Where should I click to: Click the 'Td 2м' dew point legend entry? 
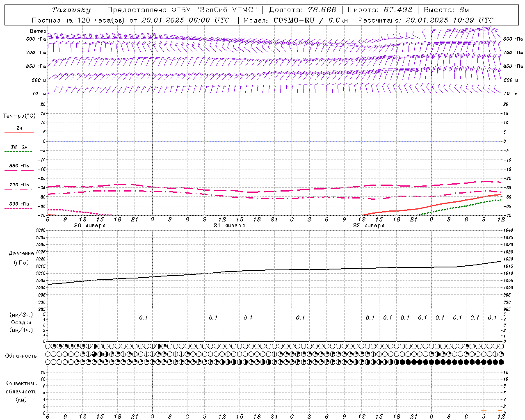(x=19, y=147)
